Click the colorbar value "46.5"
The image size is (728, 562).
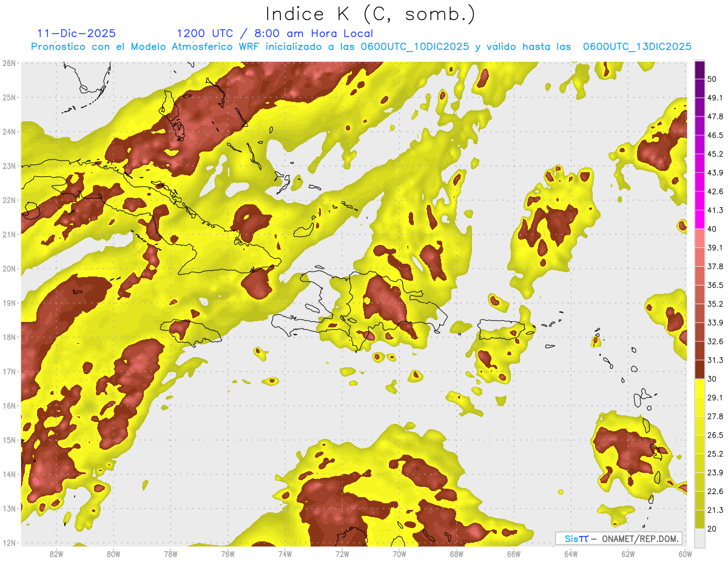point(715,135)
